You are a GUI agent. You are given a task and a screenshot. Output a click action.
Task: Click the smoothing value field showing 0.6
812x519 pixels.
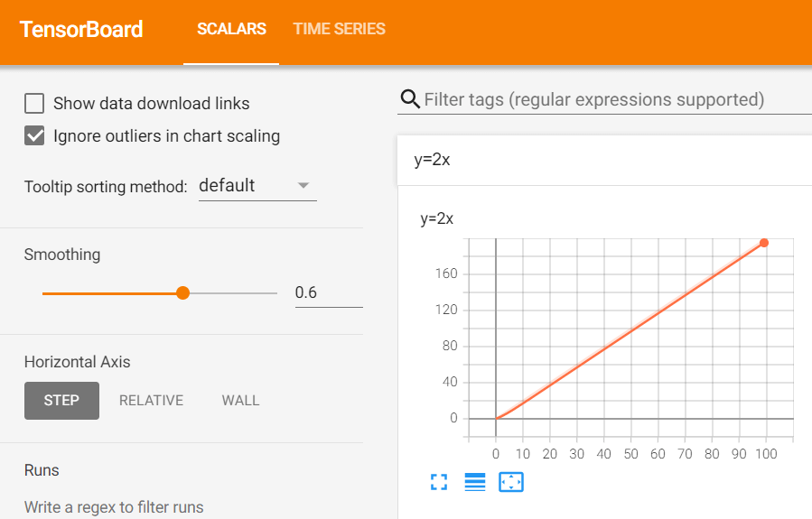pos(329,292)
